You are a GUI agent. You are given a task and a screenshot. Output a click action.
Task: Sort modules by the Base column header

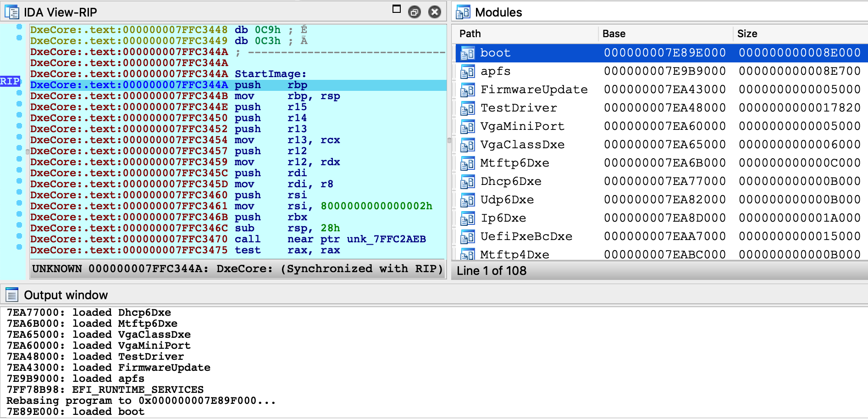(x=614, y=34)
